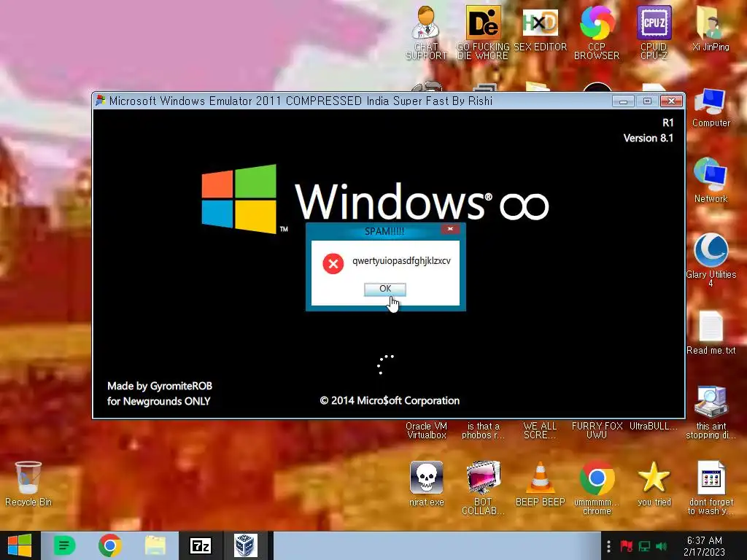Switch to 7z in the taskbar
The image size is (747, 560).
[201, 545]
